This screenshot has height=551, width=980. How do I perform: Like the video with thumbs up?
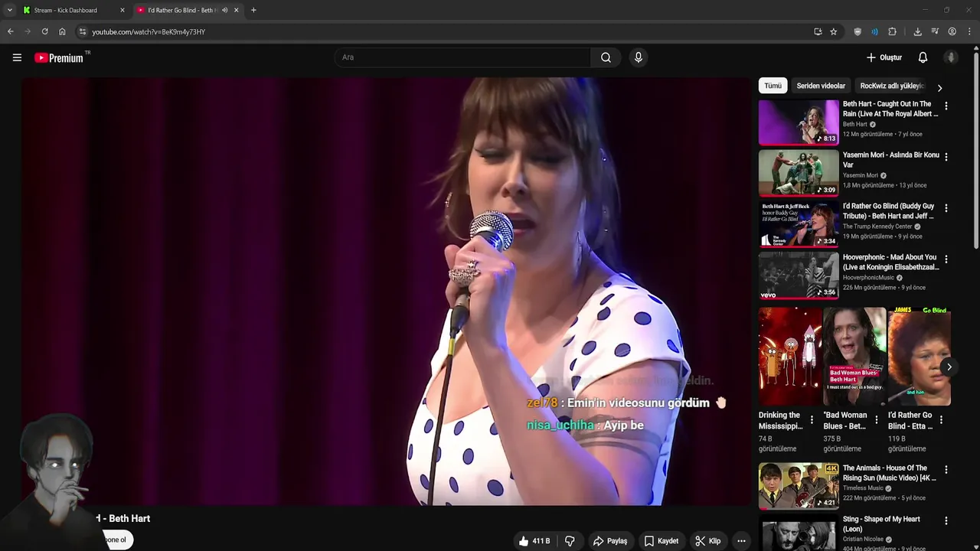(524, 541)
